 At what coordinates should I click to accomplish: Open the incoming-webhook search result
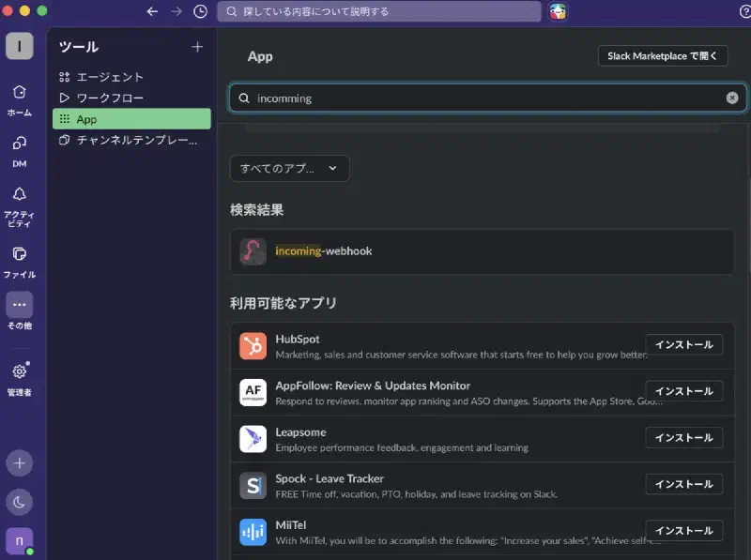pyautogui.click(x=483, y=251)
